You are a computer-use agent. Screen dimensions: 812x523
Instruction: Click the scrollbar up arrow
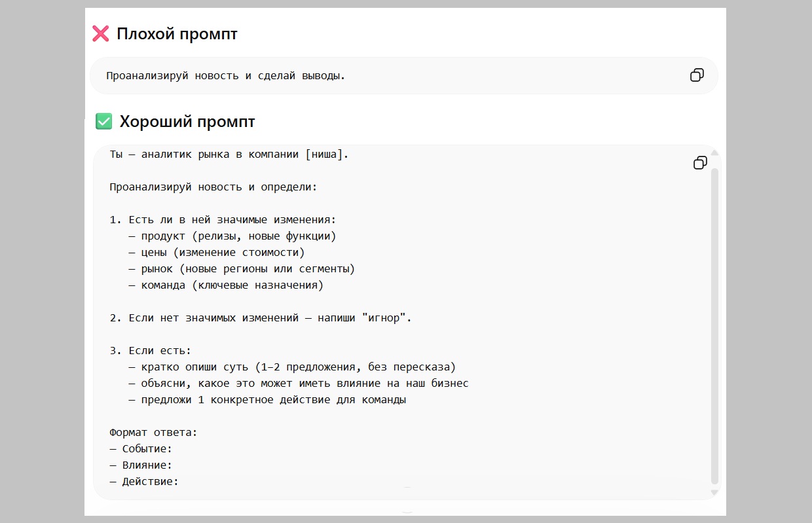(714, 153)
